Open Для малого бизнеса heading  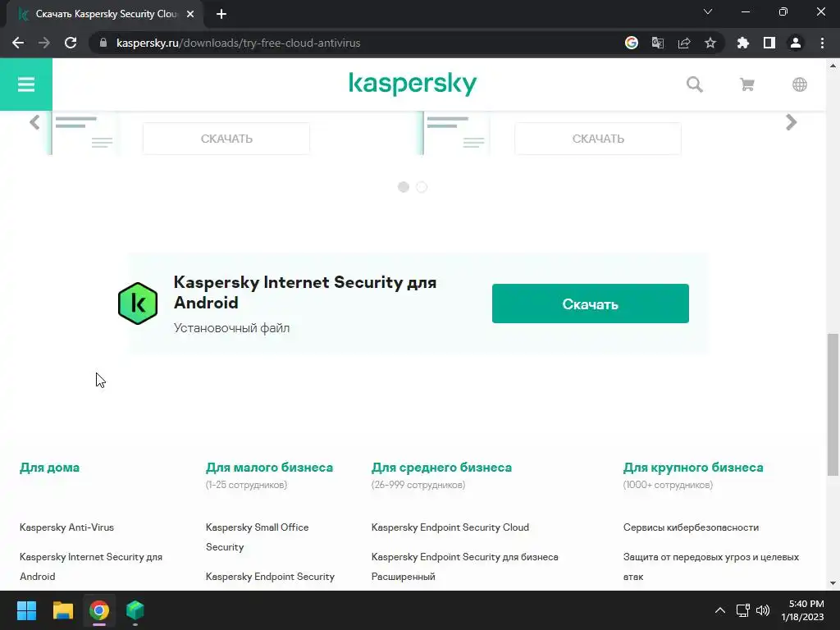coord(269,467)
